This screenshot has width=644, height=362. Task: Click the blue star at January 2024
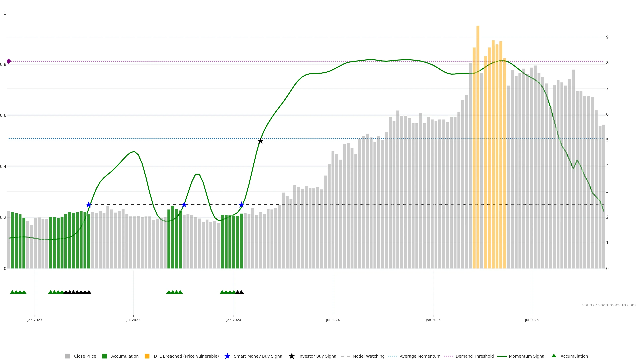tap(241, 205)
